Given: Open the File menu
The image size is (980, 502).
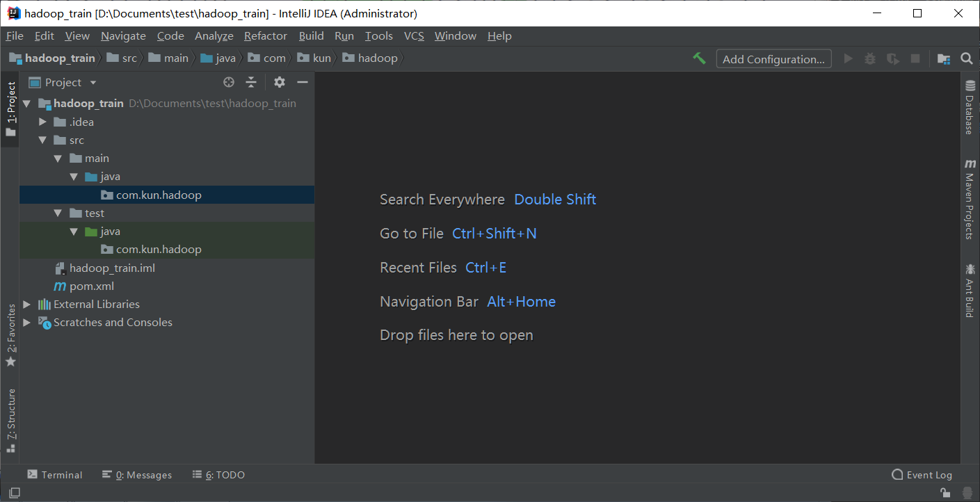Looking at the screenshot, I should [15, 36].
